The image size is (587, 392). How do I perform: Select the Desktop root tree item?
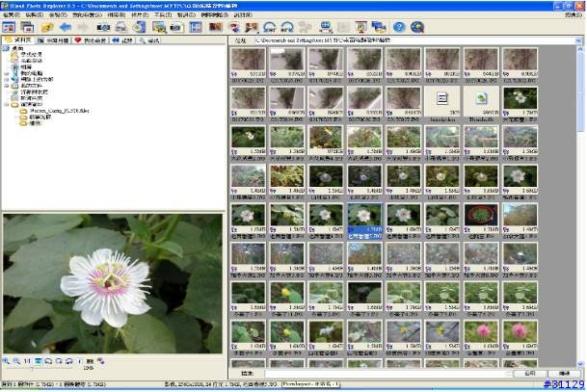click(17, 48)
